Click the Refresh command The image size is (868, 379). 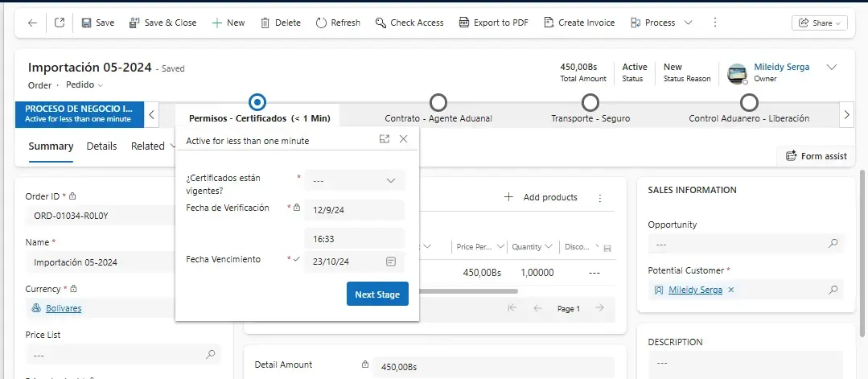coord(338,23)
